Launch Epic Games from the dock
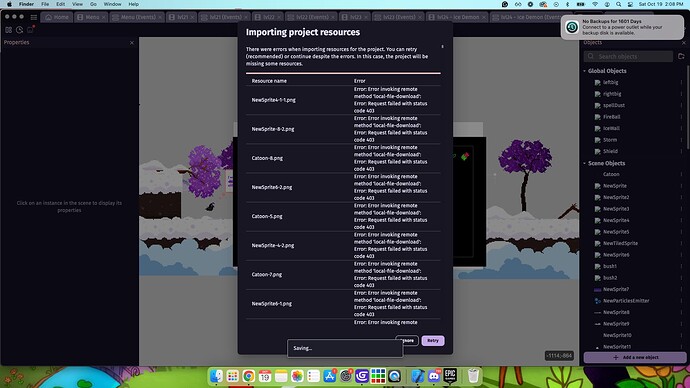This screenshot has height=388, width=690. click(x=450, y=376)
